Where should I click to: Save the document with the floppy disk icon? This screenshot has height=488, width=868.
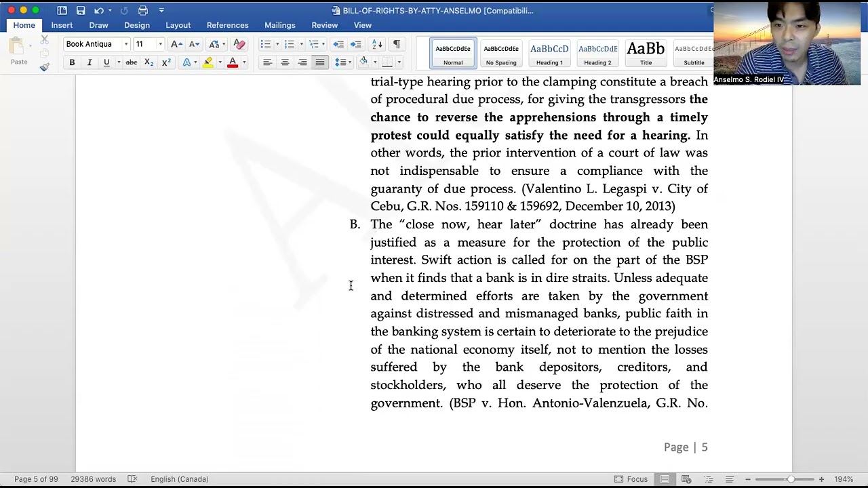point(81,10)
